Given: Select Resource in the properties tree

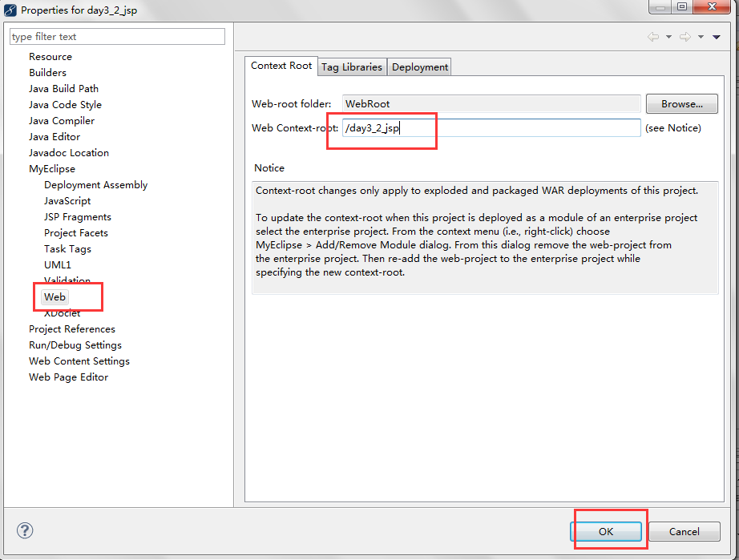Looking at the screenshot, I should pos(50,57).
